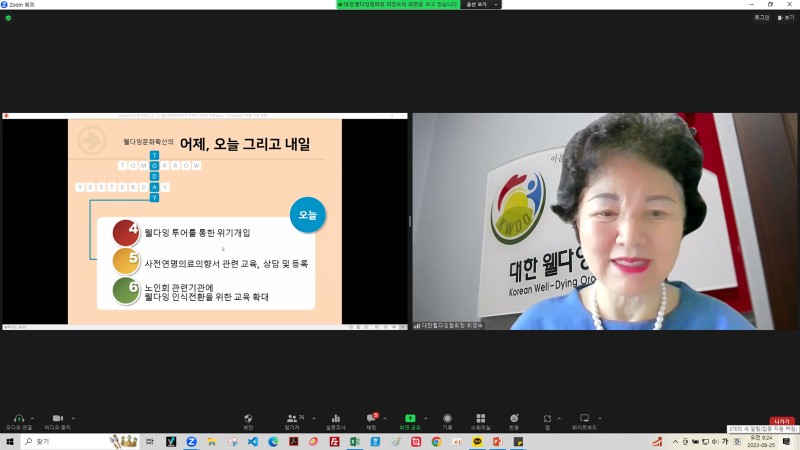Open the Whiteboard (화이트보드) icon

(585, 419)
